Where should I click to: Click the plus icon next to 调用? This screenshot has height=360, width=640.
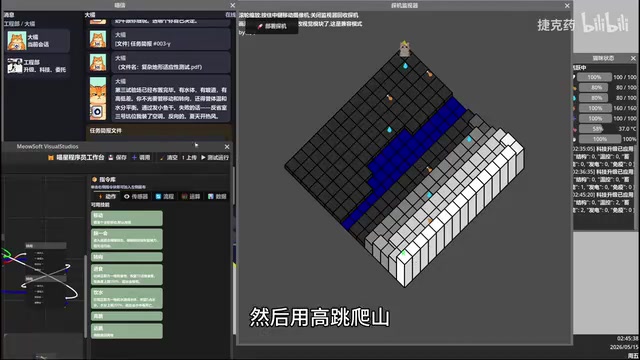click(134, 158)
